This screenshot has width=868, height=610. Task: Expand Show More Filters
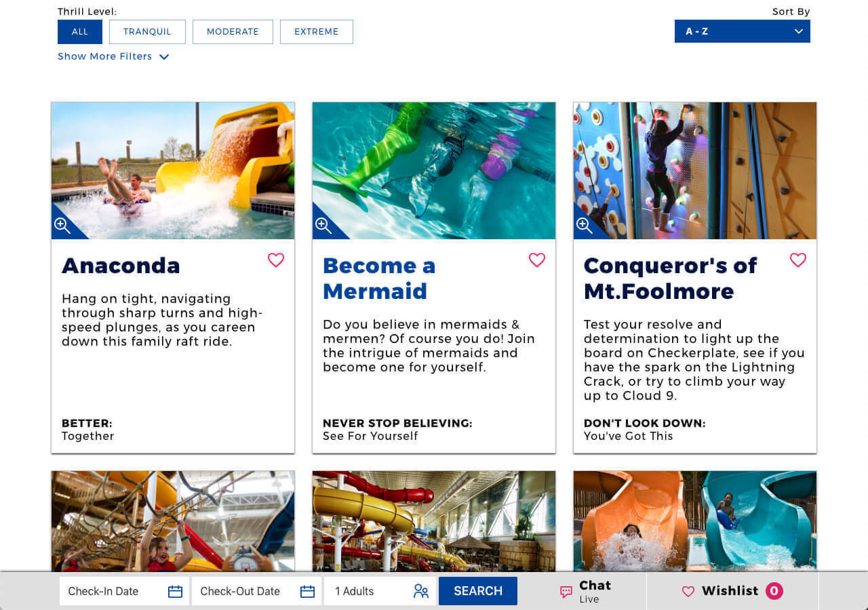click(113, 56)
